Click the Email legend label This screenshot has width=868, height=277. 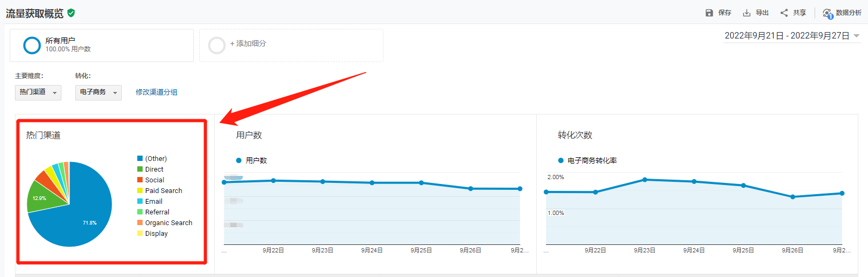tap(154, 202)
